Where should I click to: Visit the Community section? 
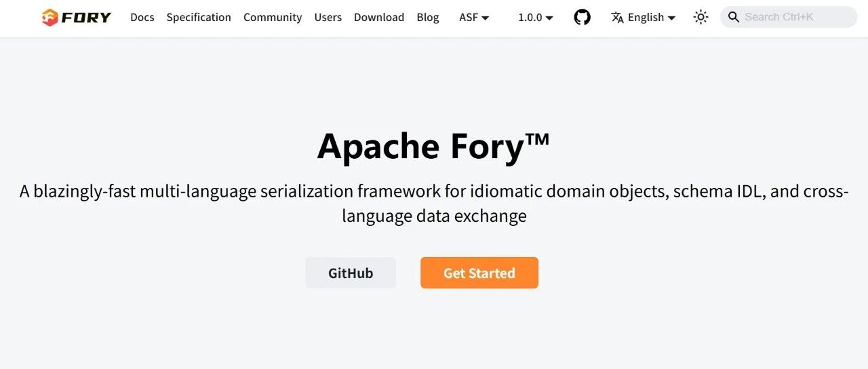[273, 17]
